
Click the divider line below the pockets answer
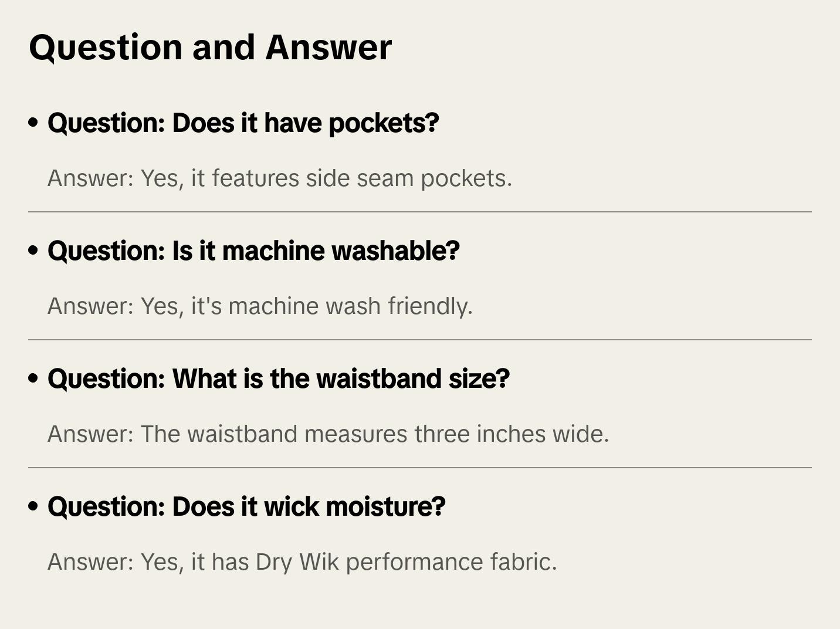pos(420,212)
